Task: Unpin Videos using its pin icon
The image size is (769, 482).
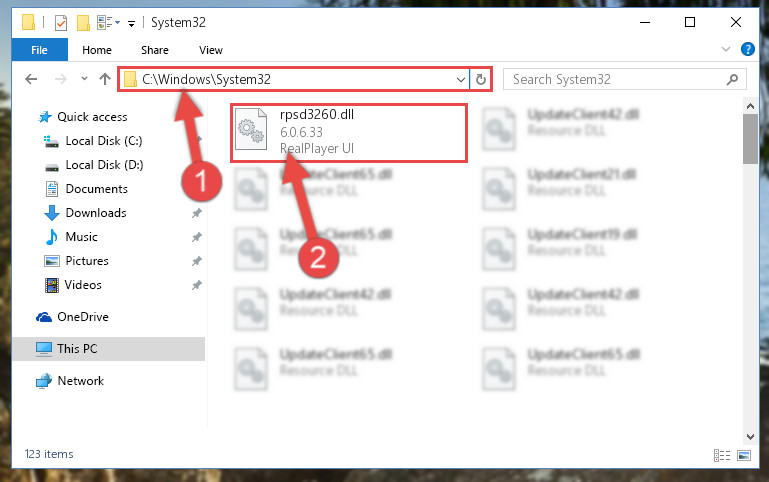Action: (x=197, y=285)
